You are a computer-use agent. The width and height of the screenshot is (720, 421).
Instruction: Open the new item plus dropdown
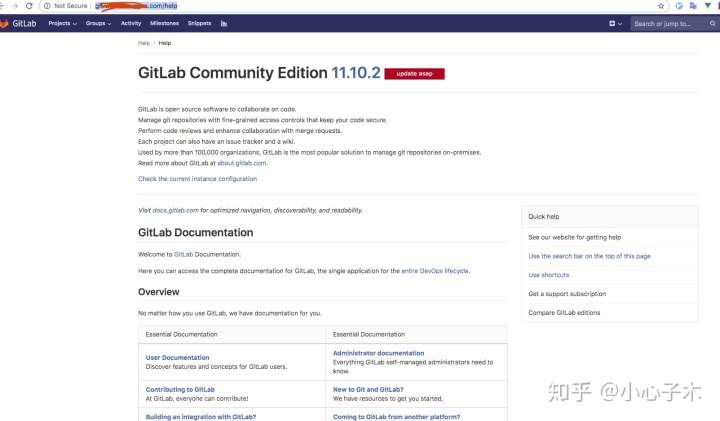[615, 23]
